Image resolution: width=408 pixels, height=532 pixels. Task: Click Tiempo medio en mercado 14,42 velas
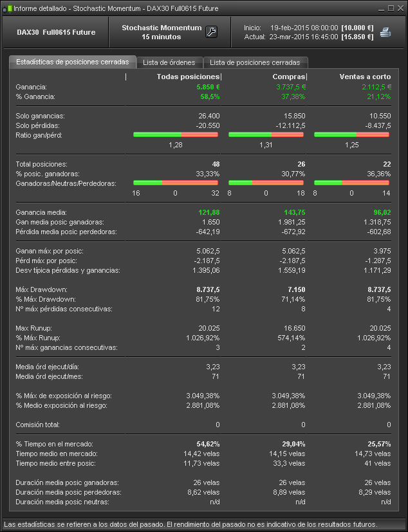click(x=201, y=454)
